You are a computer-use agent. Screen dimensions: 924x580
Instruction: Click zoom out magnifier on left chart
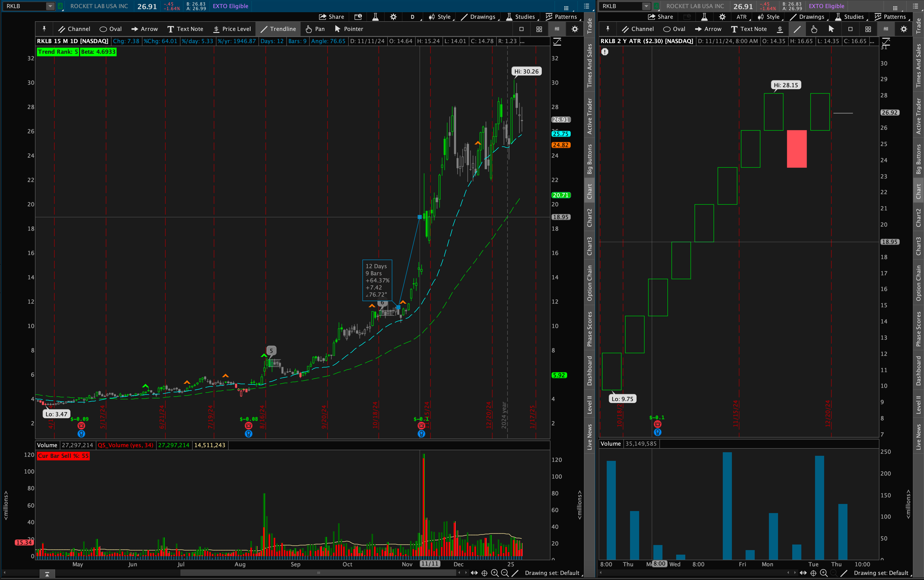point(505,573)
